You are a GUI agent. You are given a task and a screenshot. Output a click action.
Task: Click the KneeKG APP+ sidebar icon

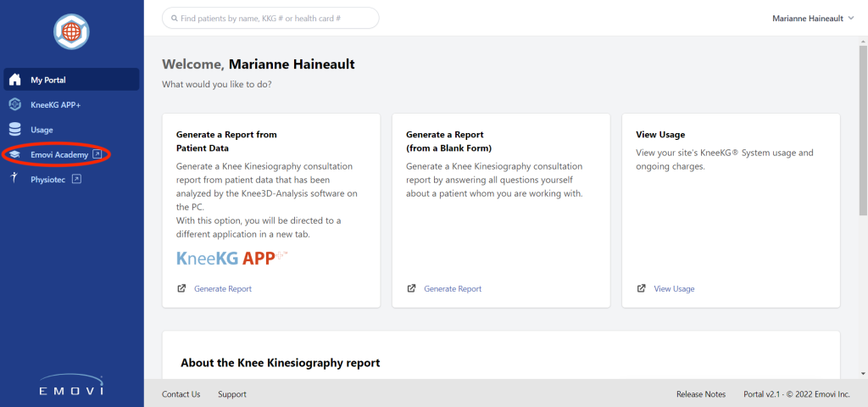pos(15,104)
